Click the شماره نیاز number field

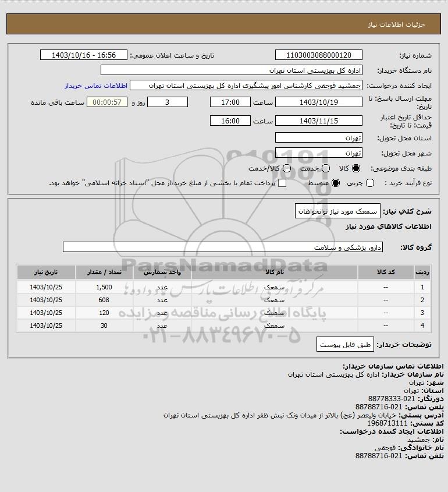click(x=318, y=55)
